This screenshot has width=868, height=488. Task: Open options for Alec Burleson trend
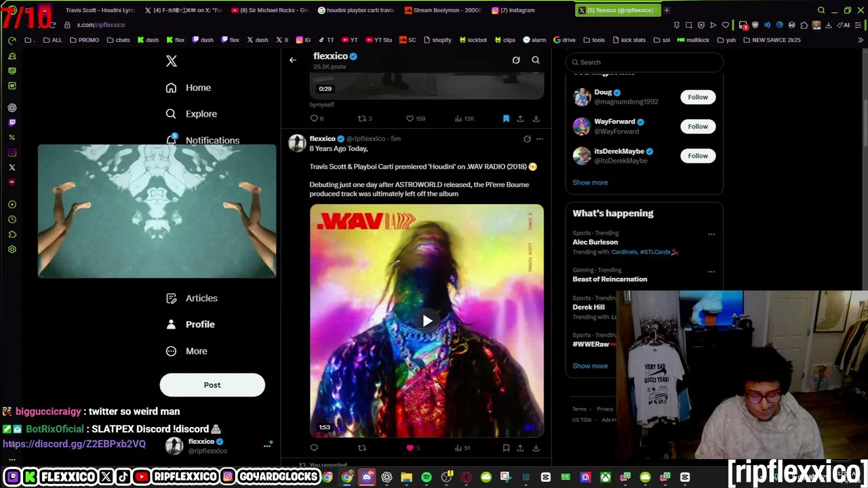click(711, 234)
